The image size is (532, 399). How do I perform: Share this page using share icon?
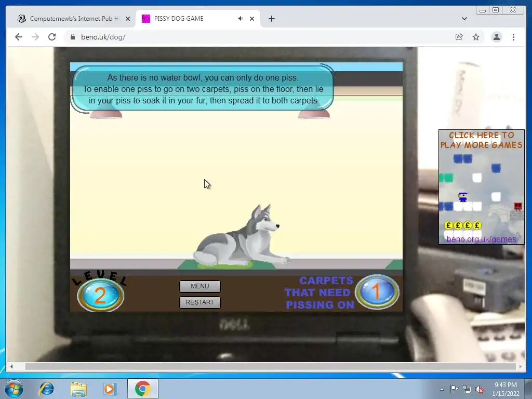pyautogui.click(x=459, y=37)
